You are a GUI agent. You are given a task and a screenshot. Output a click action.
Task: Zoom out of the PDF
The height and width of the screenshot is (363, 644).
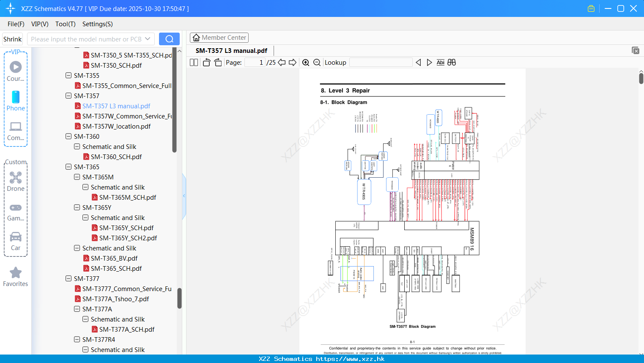click(x=317, y=63)
